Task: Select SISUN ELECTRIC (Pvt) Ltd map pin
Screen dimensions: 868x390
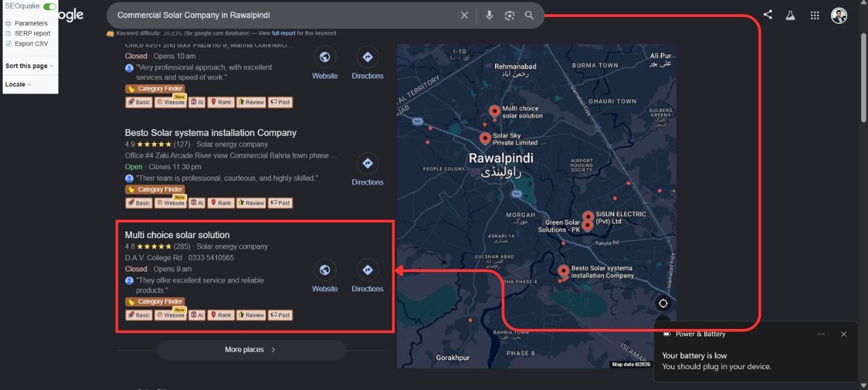Action: [x=587, y=216]
